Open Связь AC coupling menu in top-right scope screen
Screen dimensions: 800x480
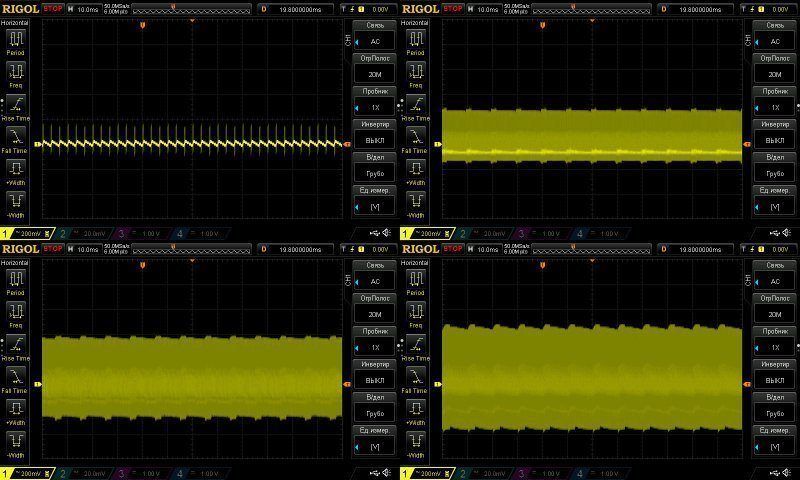pyautogui.click(x=775, y=36)
